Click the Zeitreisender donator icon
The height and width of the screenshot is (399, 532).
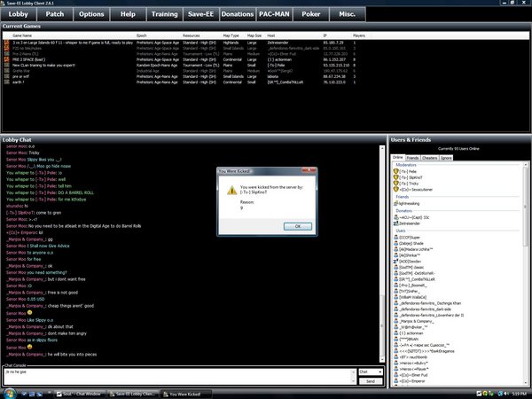tap(395, 225)
